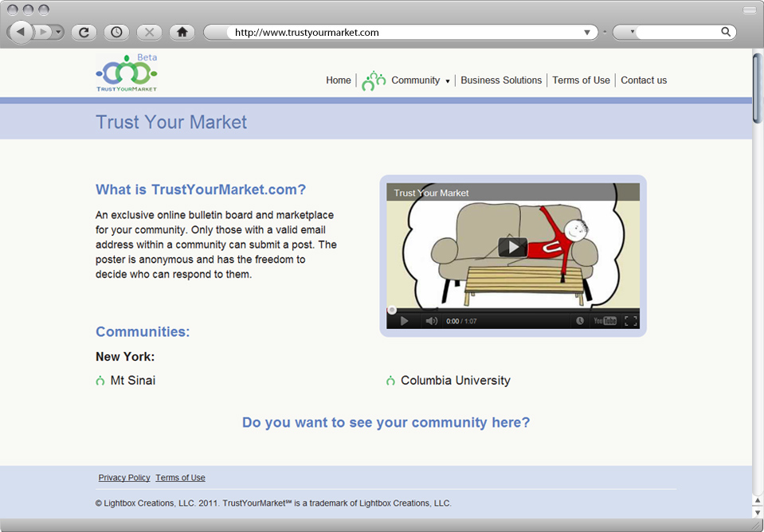
Task: Open the video on YouTube via its logo
Action: pyautogui.click(x=605, y=321)
